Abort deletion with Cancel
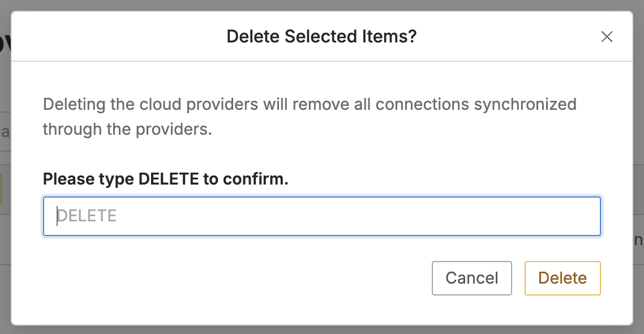 471,278
